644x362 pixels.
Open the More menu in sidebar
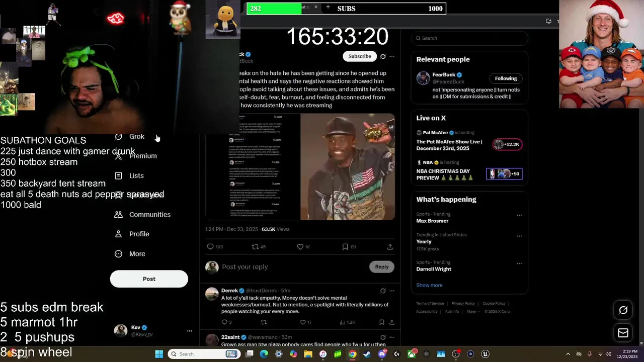pyautogui.click(x=130, y=254)
